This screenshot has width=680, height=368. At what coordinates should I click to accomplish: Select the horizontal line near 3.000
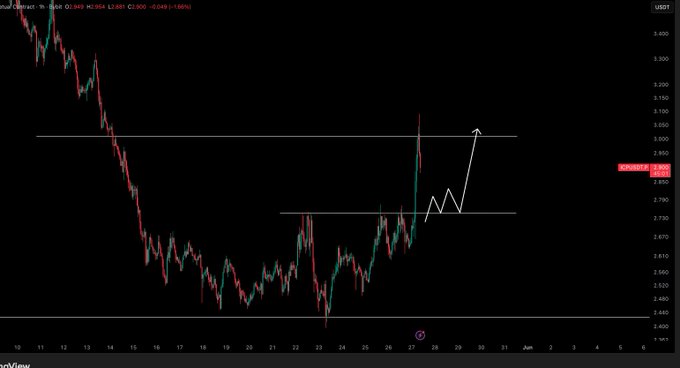point(276,137)
